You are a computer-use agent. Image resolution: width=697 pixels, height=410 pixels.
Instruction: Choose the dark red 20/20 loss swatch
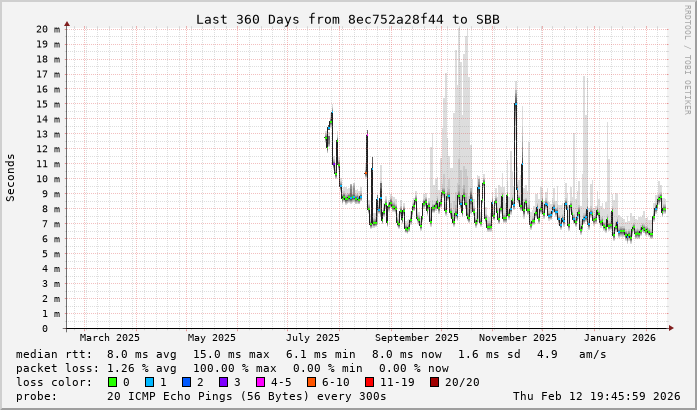tap(435, 381)
